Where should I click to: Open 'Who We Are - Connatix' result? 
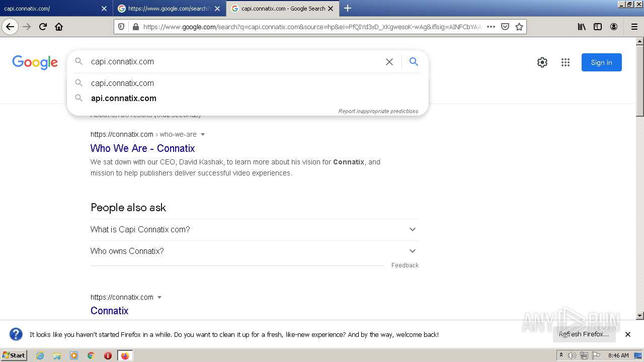tap(142, 148)
